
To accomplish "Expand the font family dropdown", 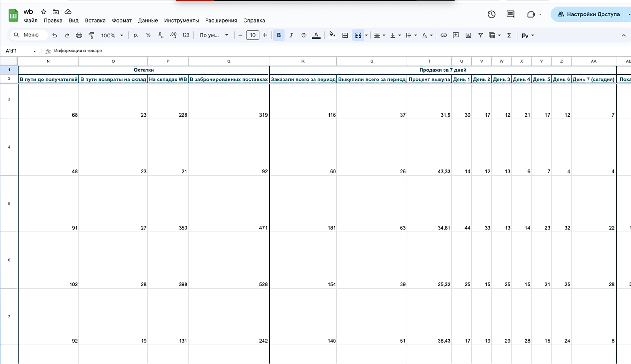I will pos(214,35).
